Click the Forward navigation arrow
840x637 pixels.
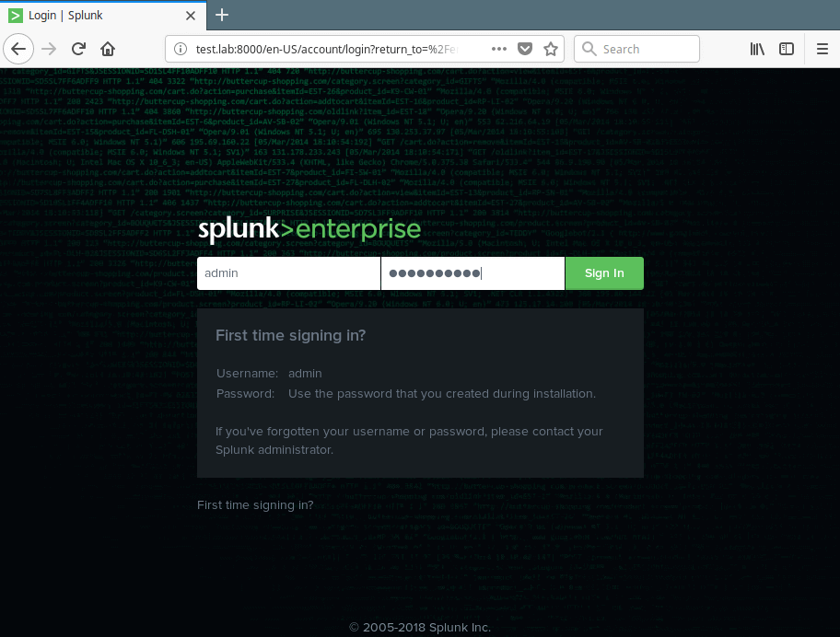50,49
